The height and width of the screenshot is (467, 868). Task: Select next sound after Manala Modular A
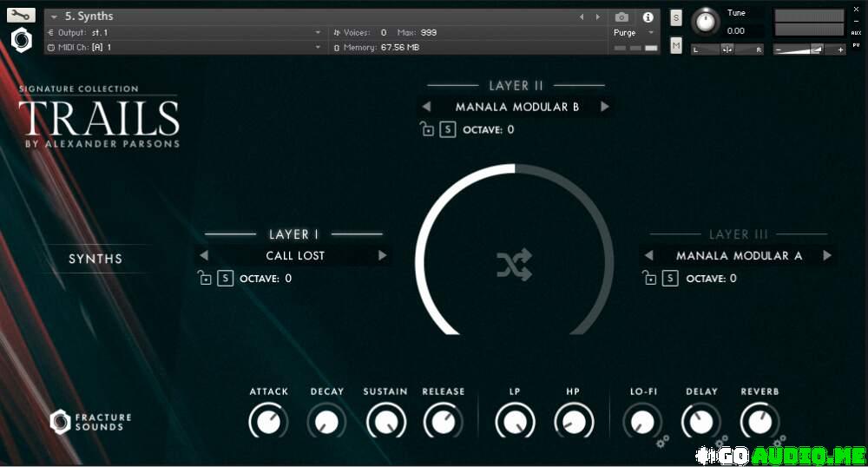click(827, 255)
